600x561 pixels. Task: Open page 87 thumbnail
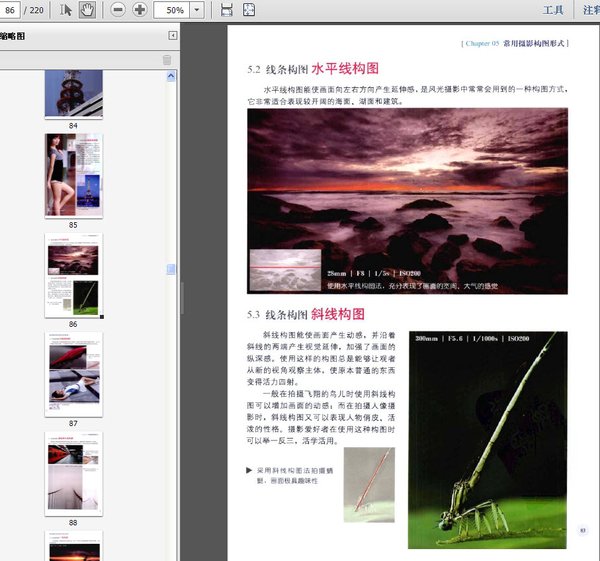click(x=73, y=374)
